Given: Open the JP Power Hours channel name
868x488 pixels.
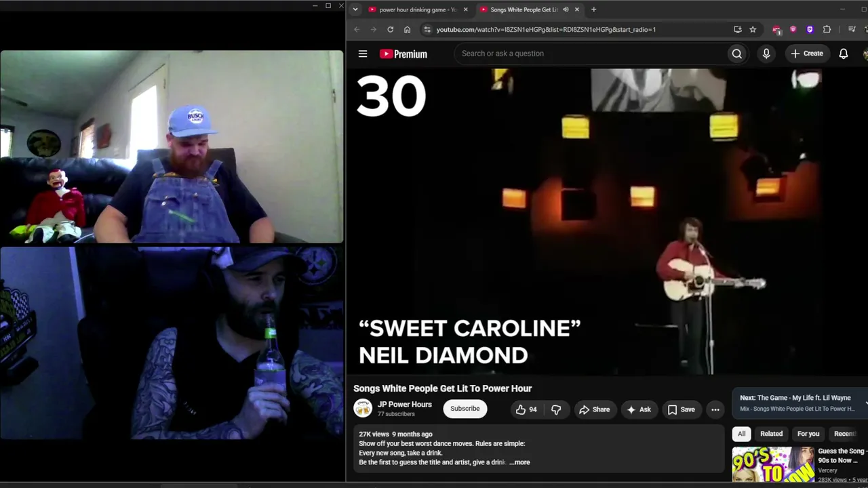Looking at the screenshot, I should click(x=405, y=405).
